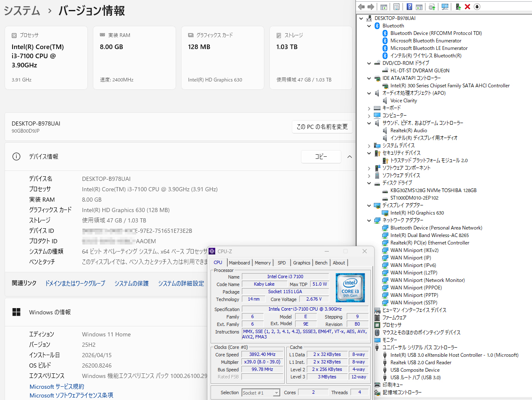The height and width of the screenshot is (400, 532).
Task: Collapse the Bluetooth device category
Action: point(369,26)
